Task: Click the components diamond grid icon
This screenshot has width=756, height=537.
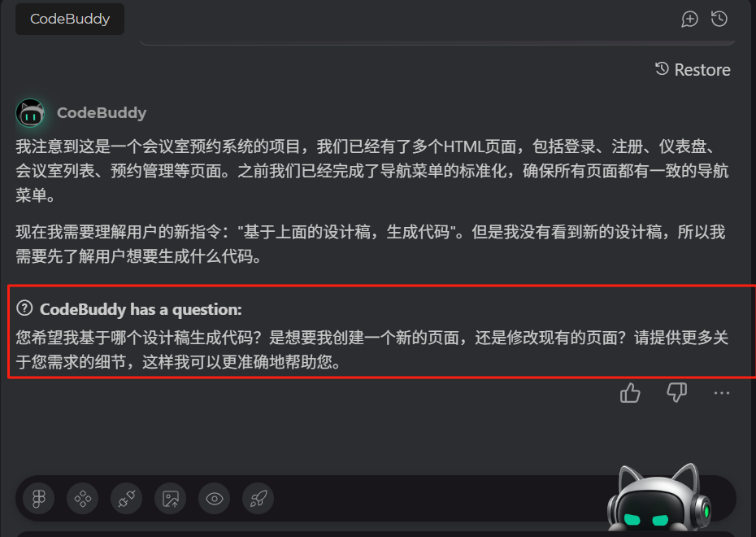Action: click(x=82, y=499)
